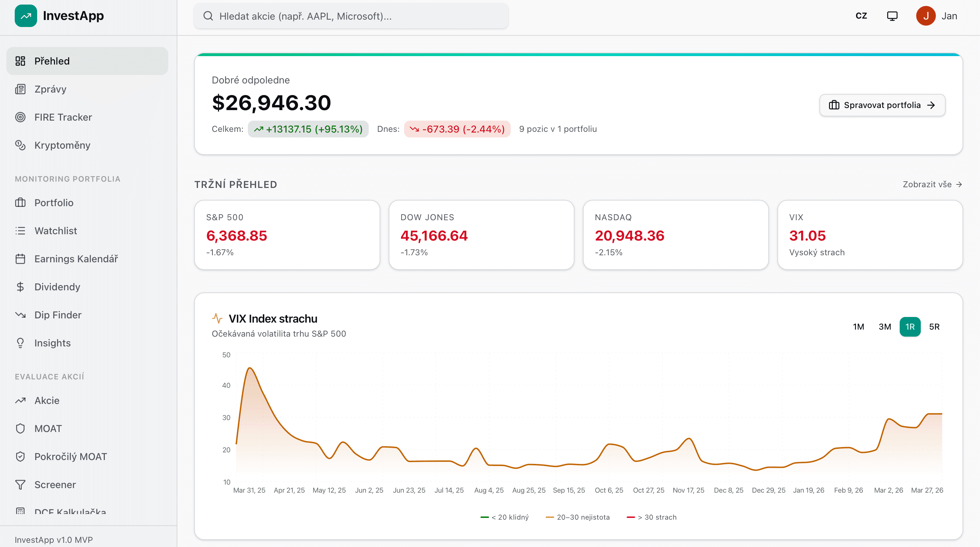Click the InvestApp logo icon
The width and height of the screenshot is (980, 547).
(25, 16)
